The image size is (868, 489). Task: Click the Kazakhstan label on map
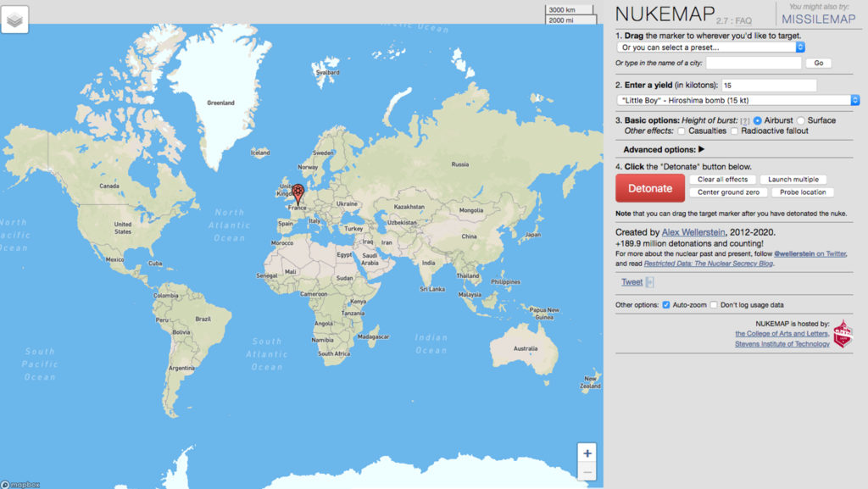409,207
